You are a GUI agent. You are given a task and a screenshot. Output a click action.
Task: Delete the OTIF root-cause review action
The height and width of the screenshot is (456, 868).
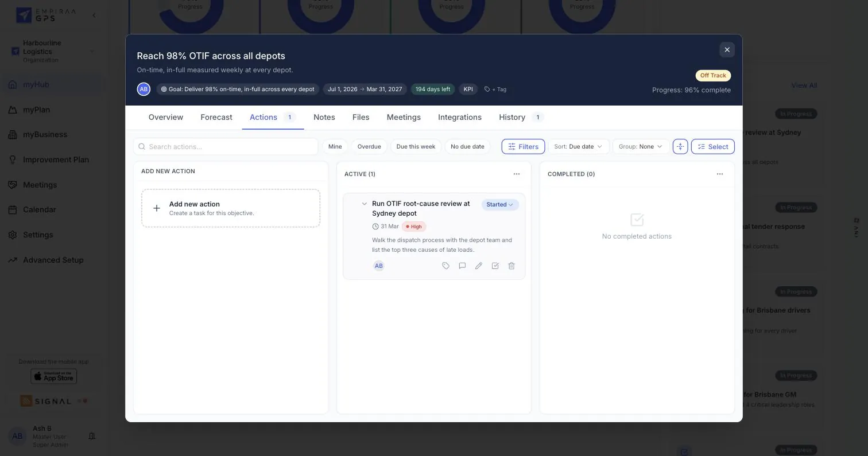511,266
